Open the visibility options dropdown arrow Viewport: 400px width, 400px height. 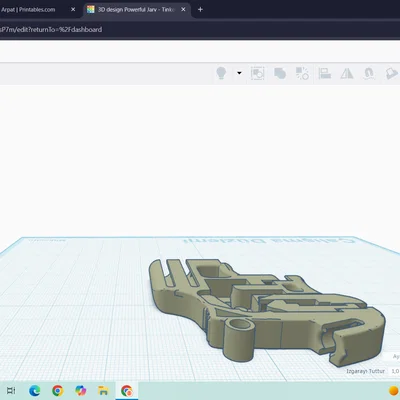tap(239, 73)
